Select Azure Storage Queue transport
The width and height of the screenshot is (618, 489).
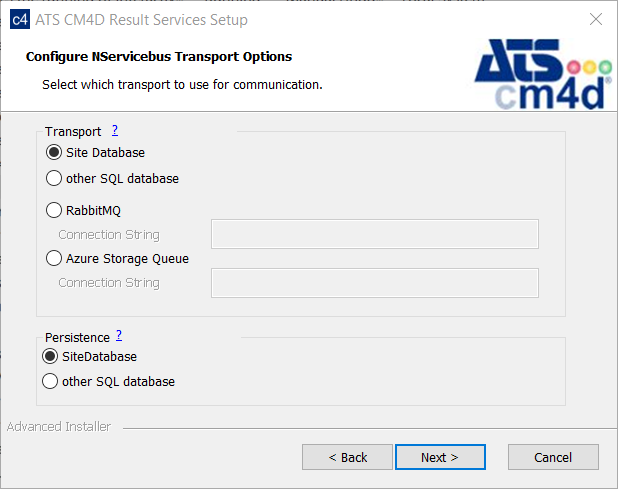click(54, 259)
